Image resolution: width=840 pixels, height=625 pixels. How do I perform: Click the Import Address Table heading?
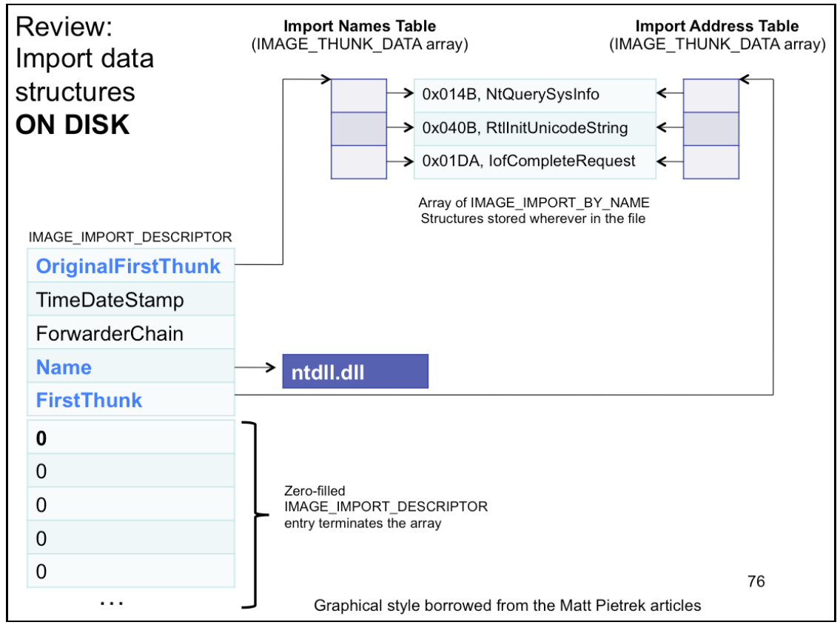click(717, 27)
